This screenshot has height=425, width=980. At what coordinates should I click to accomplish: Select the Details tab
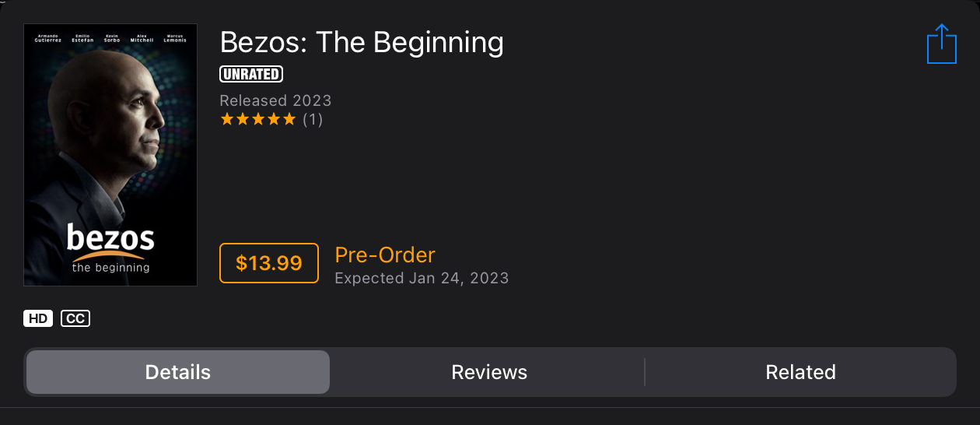pos(178,372)
